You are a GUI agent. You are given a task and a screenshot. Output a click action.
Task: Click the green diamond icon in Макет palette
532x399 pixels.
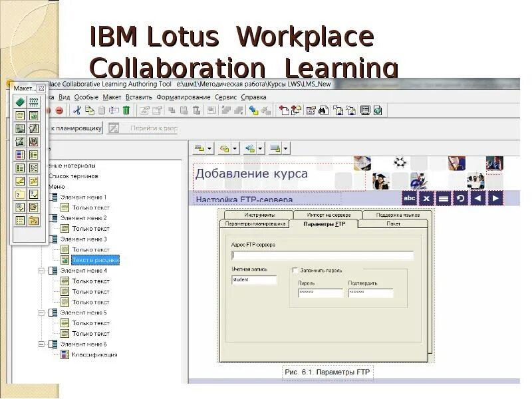[20, 102]
